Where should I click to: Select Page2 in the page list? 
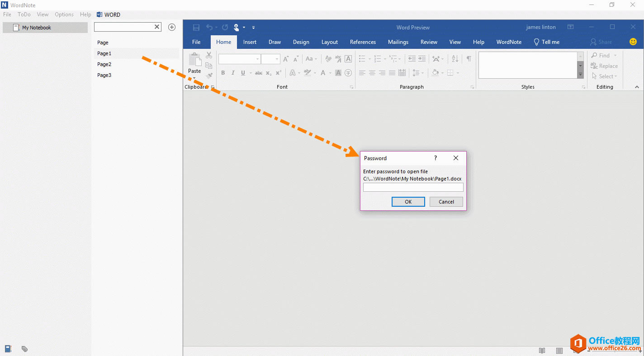pos(104,64)
